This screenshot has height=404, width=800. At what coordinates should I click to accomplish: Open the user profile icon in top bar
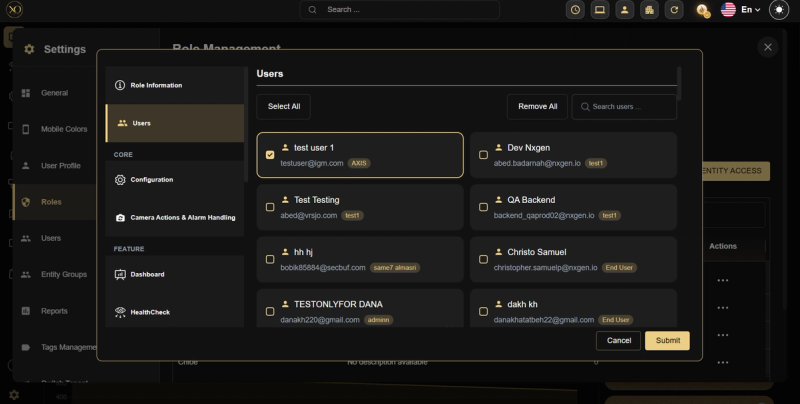click(x=624, y=10)
